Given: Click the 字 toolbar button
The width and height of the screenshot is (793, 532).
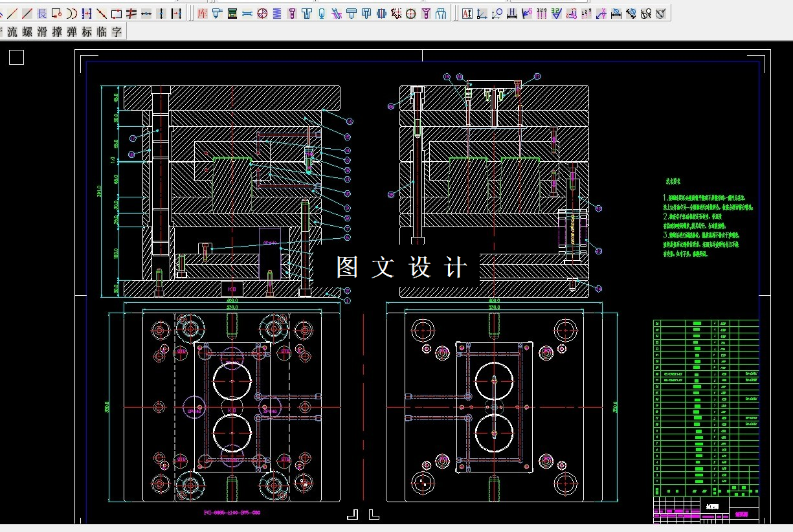Looking at the screenshot, I should coord(117,32).
